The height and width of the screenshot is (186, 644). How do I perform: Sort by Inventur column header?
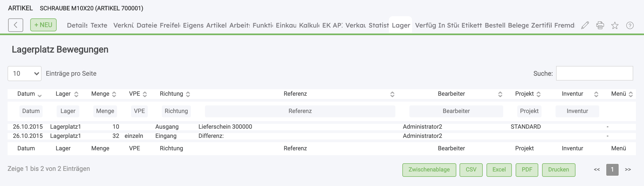click(x=596, y=94)
